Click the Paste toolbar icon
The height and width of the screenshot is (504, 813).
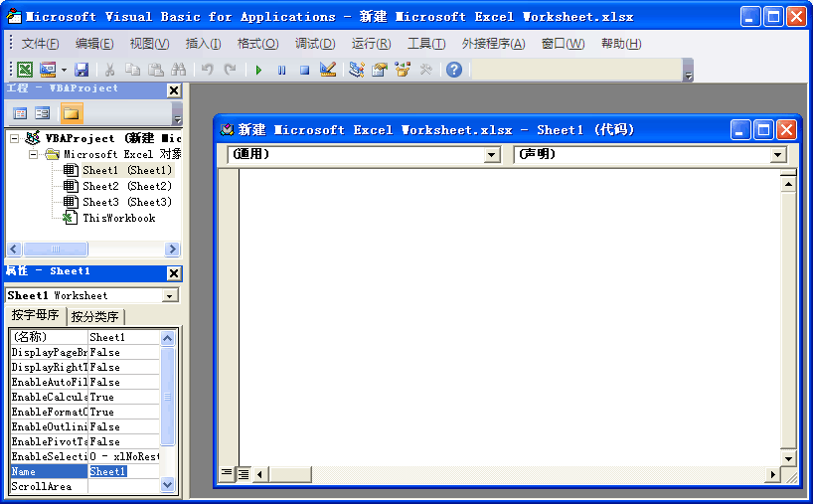(x=156, y=70)
